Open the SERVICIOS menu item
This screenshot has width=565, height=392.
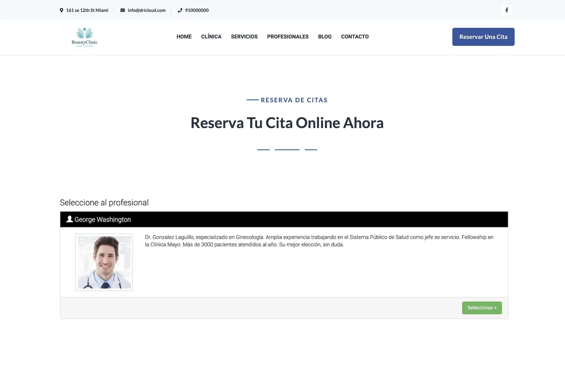[x=244, y=37]
